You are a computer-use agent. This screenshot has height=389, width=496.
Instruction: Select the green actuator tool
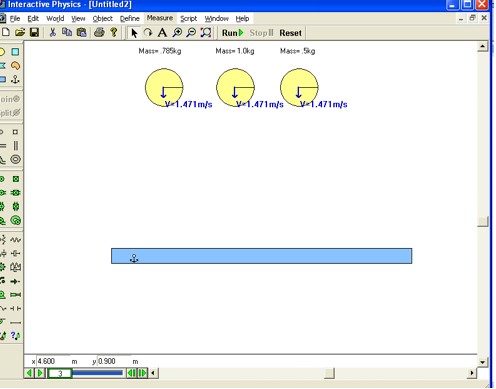pyautogui.click(x=16, y=295)
